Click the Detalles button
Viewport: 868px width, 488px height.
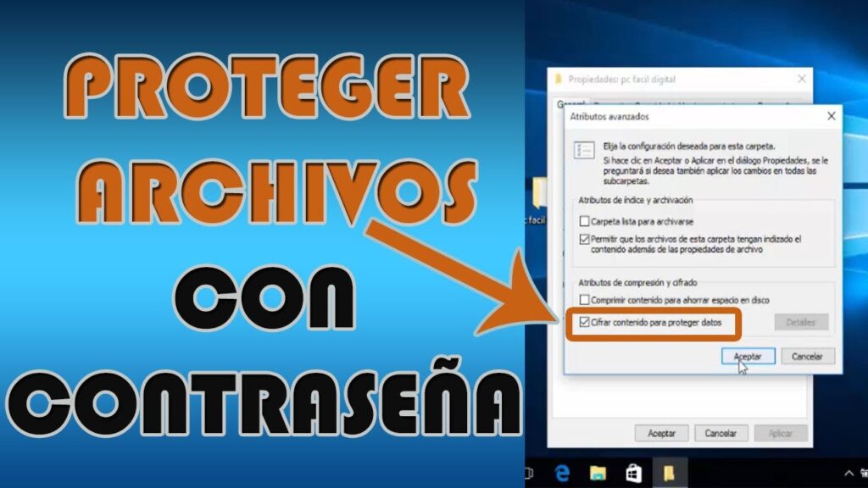tap(800, 322)
